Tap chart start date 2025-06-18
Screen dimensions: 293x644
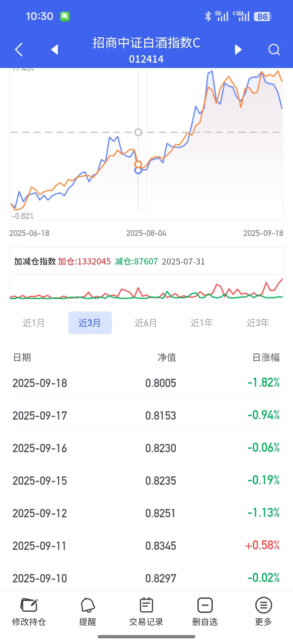29,233
